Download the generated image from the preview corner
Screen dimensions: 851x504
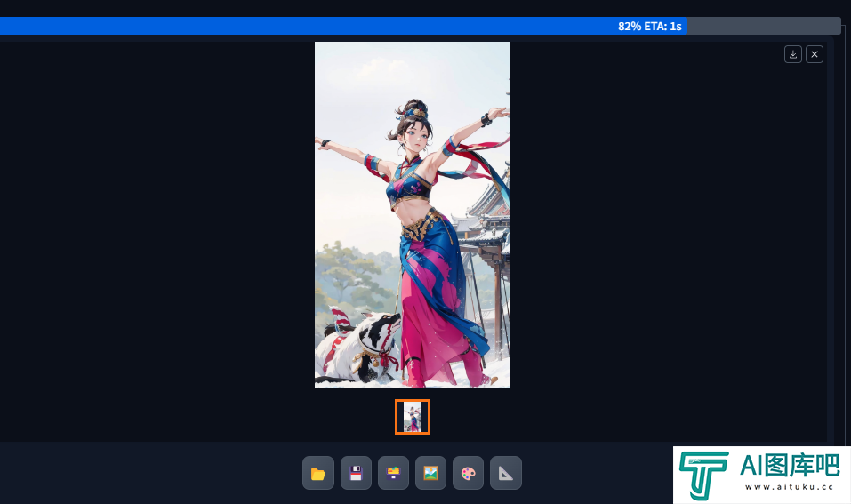click(793, 54)
